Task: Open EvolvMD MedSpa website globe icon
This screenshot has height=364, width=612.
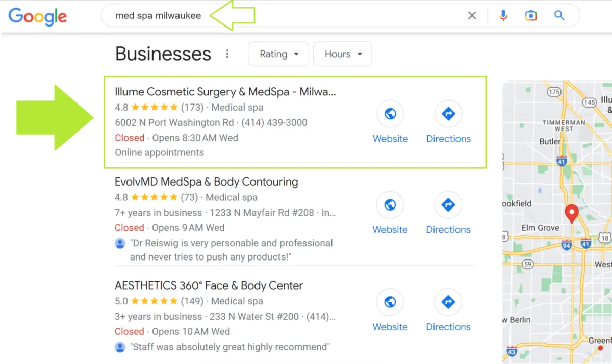Action: click(x=390, y=205)
